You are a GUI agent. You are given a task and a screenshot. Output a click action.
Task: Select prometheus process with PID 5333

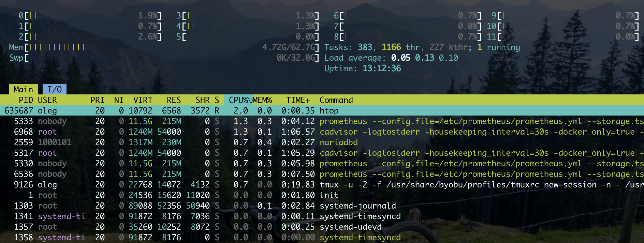[x=343, y=121]
